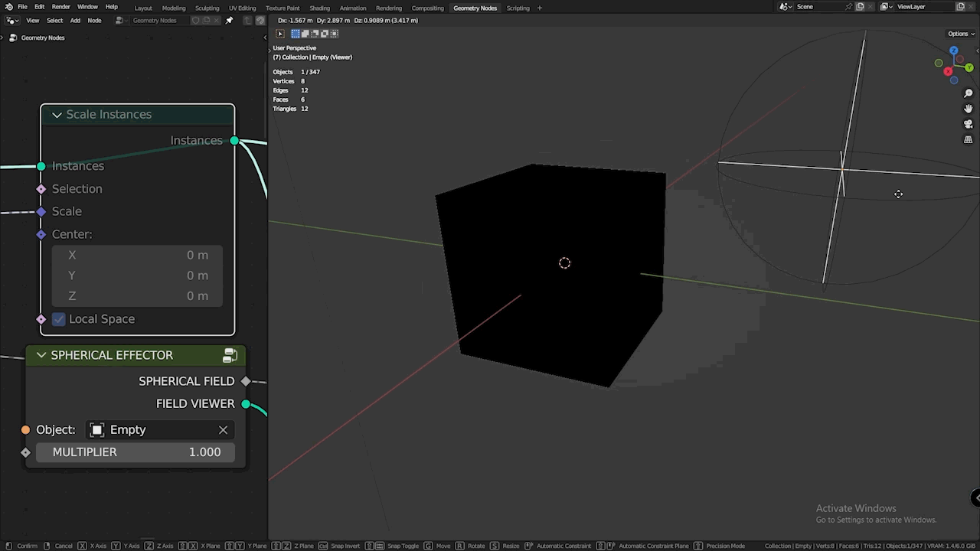Open the node editor Node menu

pos(94,20)
